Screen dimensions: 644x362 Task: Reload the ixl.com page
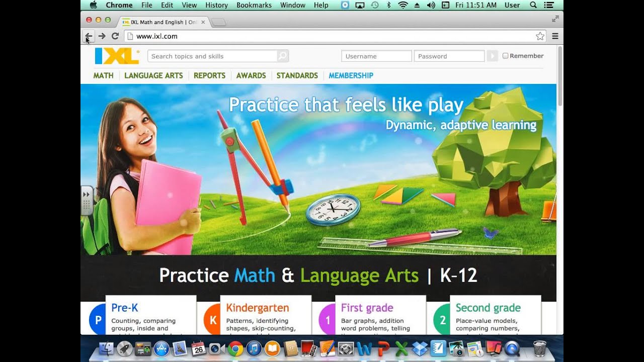[x=115, y=36]
